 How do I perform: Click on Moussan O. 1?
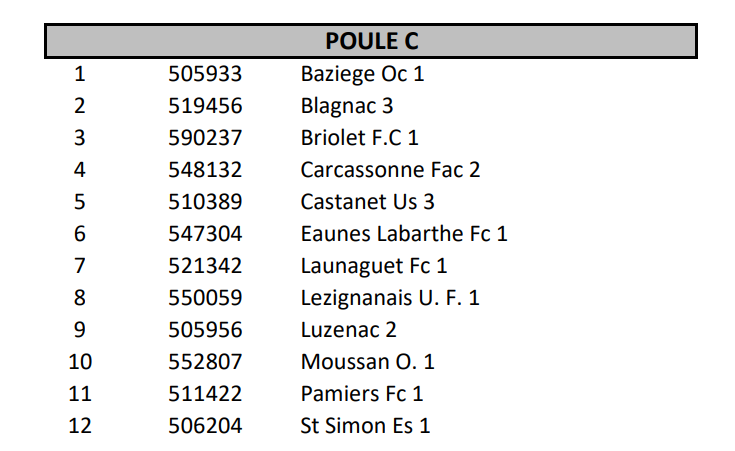click(x=367, y=362)
